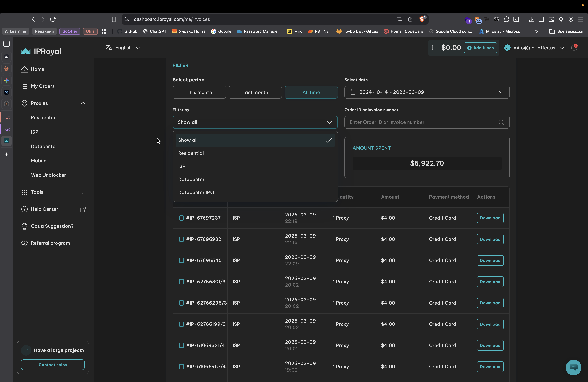Click the notification bell icon

573,48
